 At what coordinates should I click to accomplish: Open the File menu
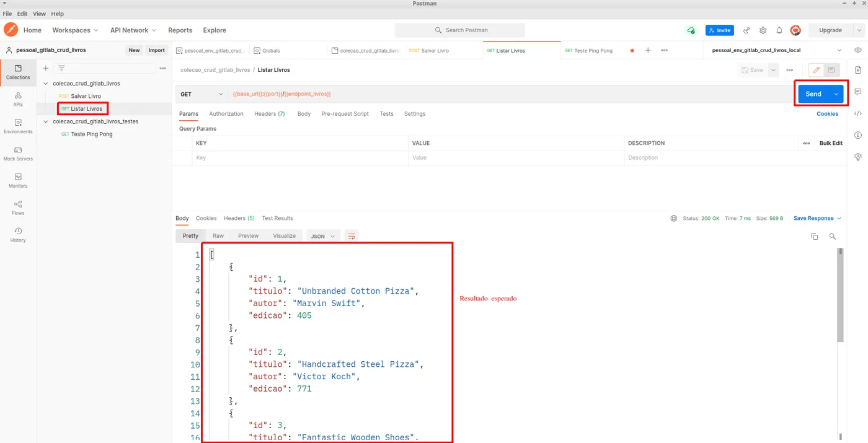(x=7, y=14)
